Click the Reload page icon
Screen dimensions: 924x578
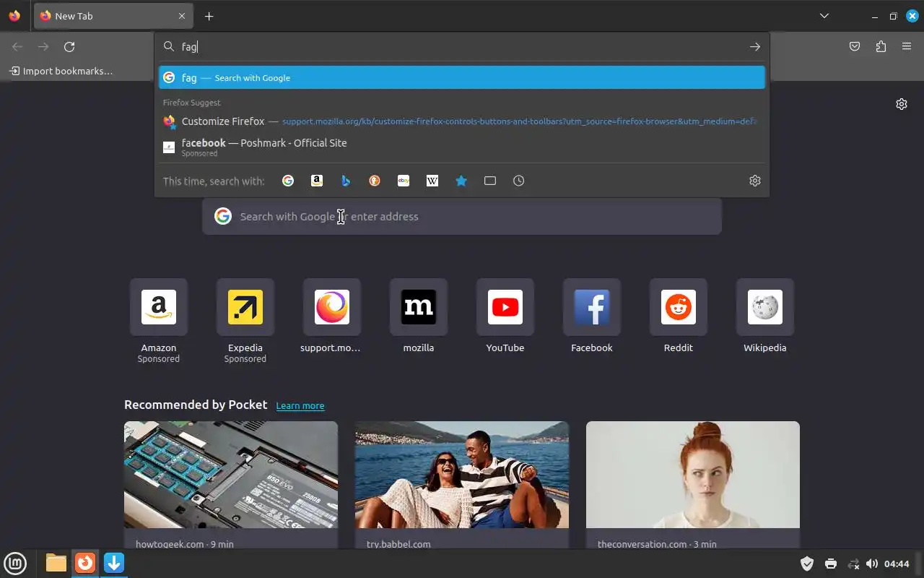click(69, 47)
